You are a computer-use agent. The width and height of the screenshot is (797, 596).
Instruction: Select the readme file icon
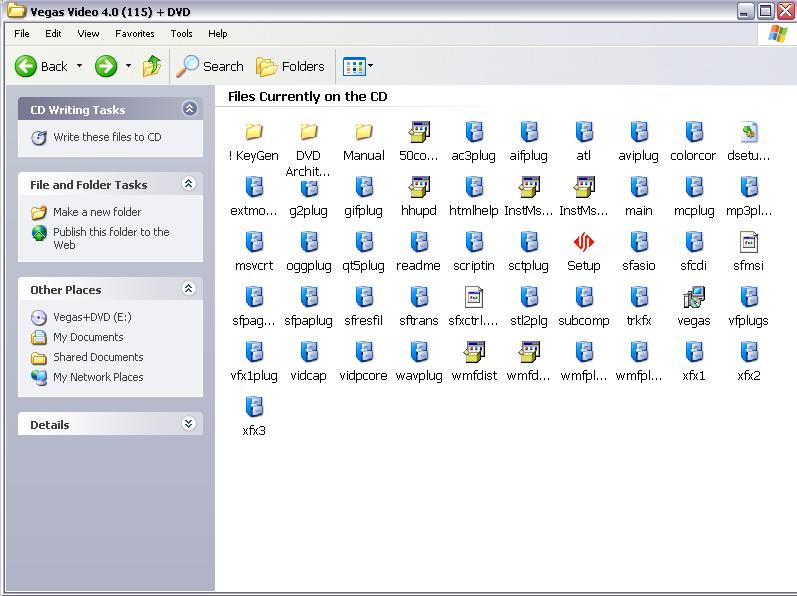(x=419, y=242)
